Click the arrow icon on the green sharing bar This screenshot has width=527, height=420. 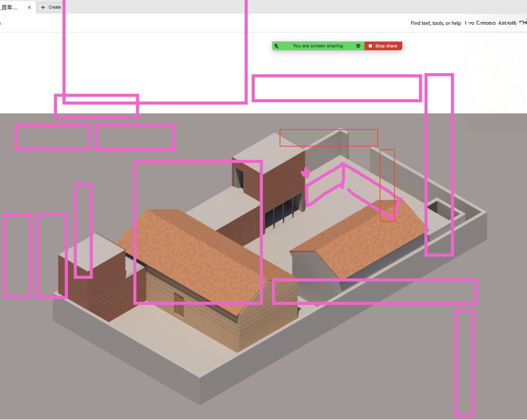point(277,46)
